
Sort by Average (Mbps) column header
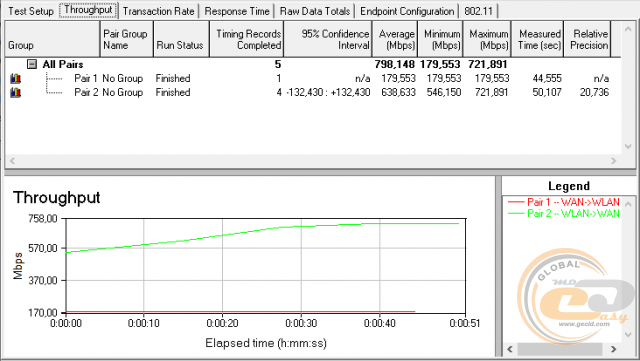coord(395,39)
